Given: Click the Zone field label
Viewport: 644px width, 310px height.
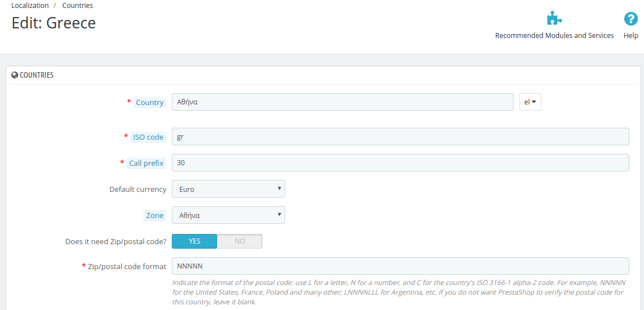Looking at the screenshot, I should (x=155, y=215).
